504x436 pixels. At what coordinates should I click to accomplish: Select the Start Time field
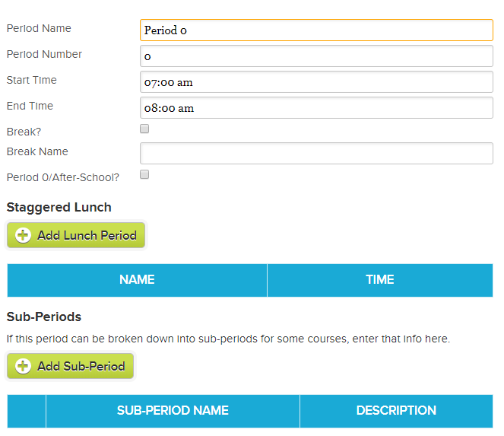coord(316,81)
